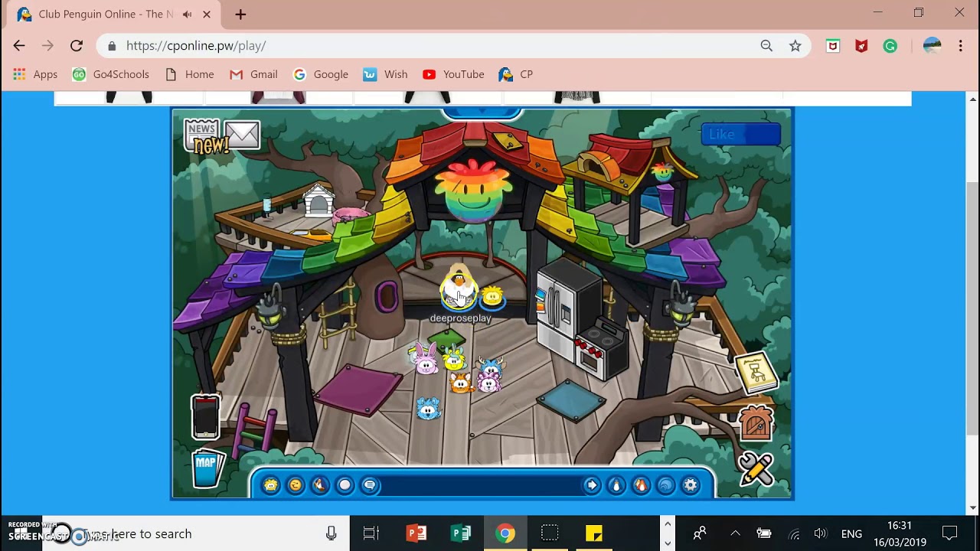Screen dimensions: 980x551
Task: Open the puffle emote menu
Action: tap(271, 484)
